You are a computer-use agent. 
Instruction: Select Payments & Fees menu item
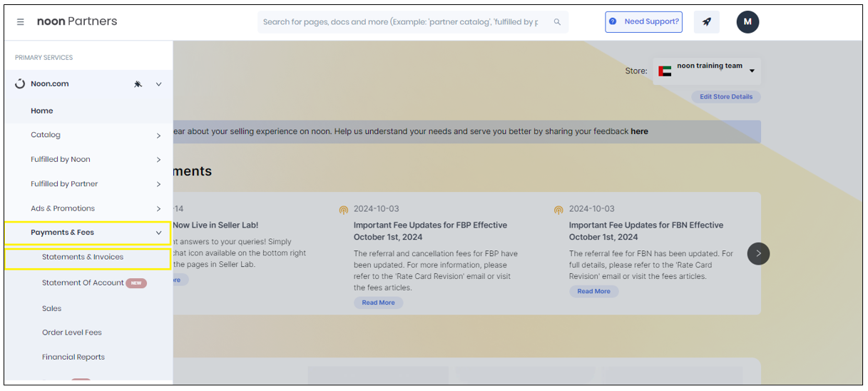click(62, 233)
